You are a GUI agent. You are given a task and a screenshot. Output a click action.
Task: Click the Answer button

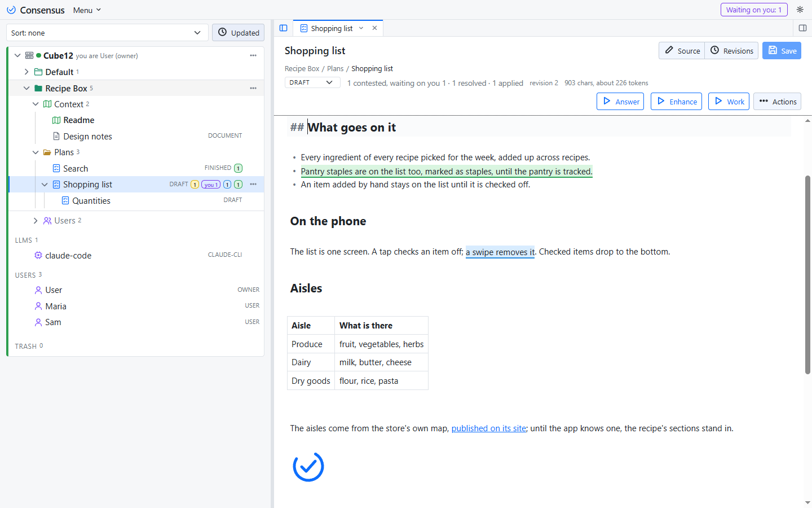[x=620, y=102]
